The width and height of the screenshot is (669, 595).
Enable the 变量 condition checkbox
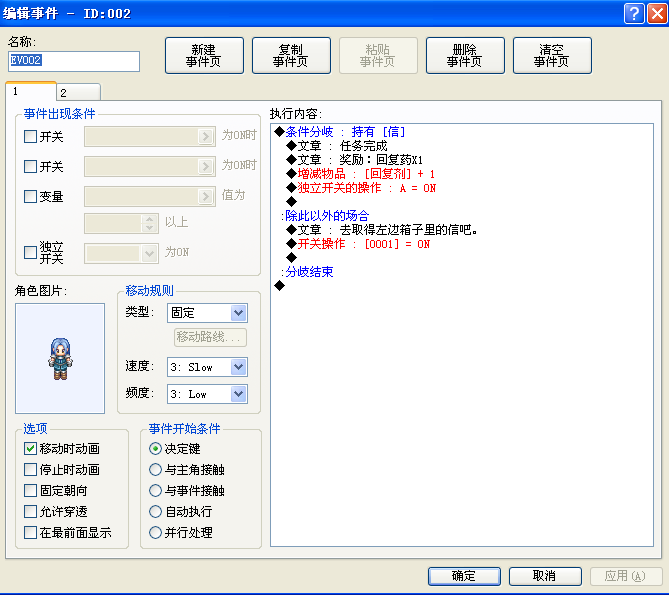tap(30, 196)
